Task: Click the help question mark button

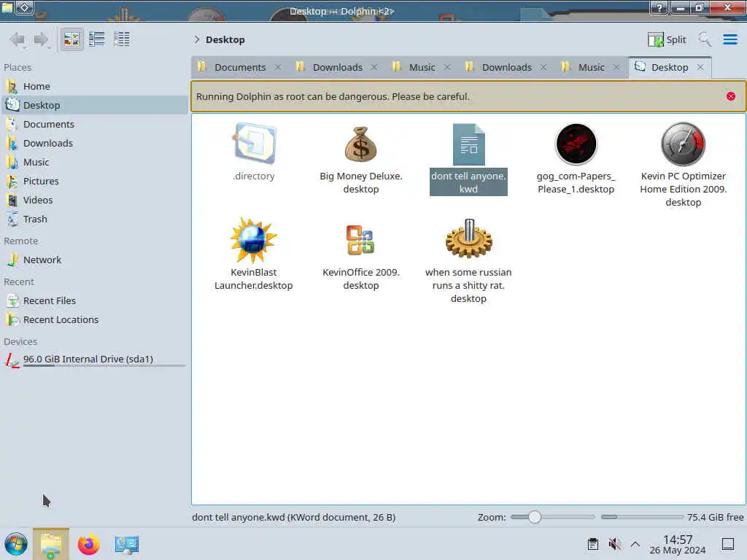Action: 659,8
